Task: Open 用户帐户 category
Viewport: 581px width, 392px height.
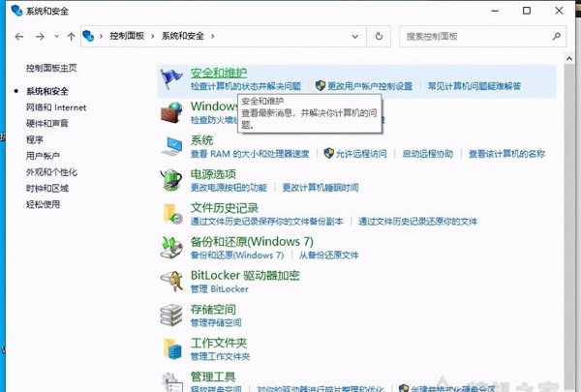Action: click(x=43, y=156)
